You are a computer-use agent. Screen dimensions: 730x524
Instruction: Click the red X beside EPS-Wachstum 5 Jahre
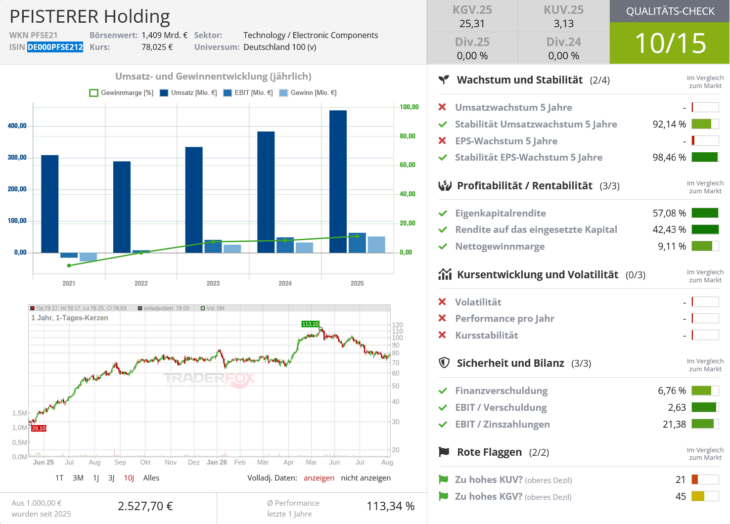tap(442, 141)
